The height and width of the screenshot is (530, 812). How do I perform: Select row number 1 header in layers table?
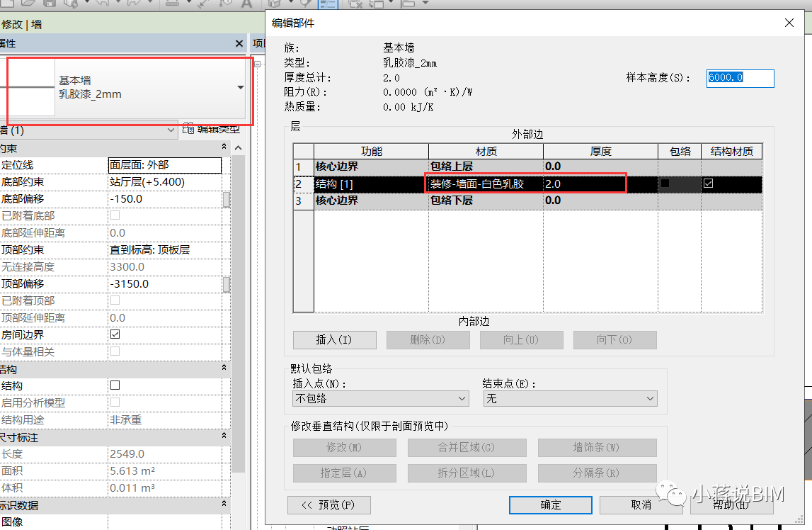coord(304,167)
